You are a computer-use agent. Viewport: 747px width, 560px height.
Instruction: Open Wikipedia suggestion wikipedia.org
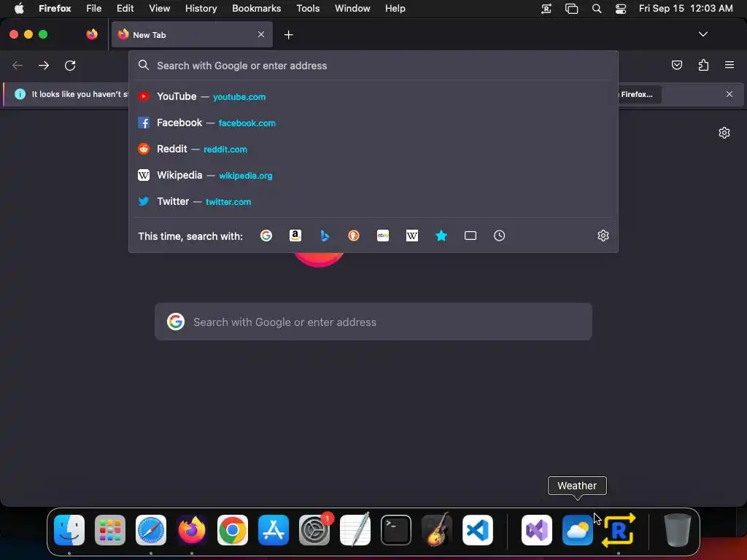(373, 175)
